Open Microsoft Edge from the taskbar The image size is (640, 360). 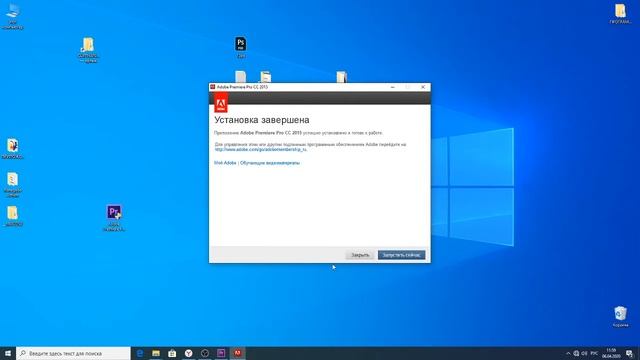(x=140, y=353)
